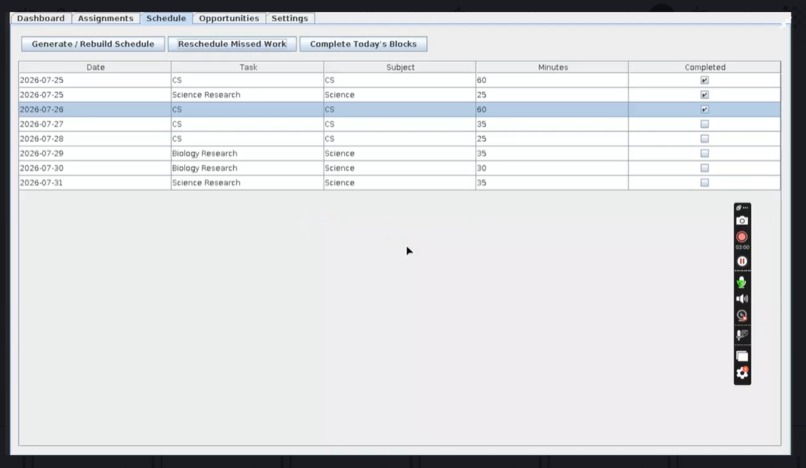
Task: Go to the Opportunities tab
Action: pos(229,18)
